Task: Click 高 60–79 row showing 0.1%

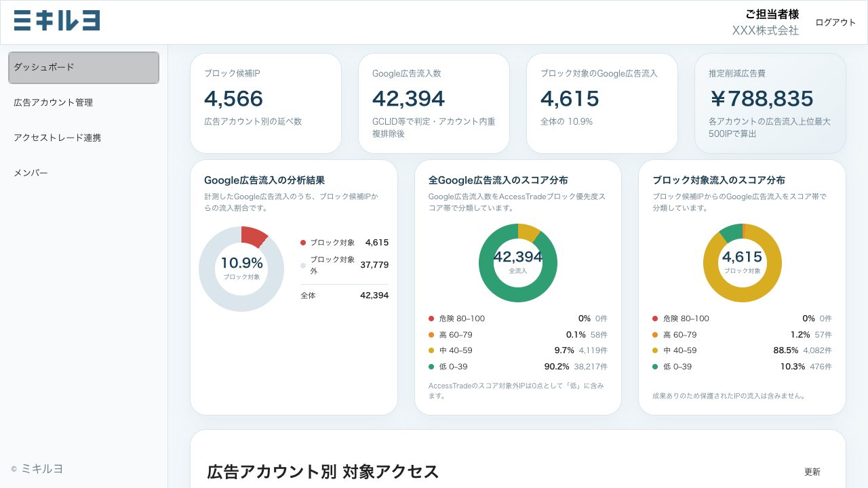Action: (x=518, y=335)
